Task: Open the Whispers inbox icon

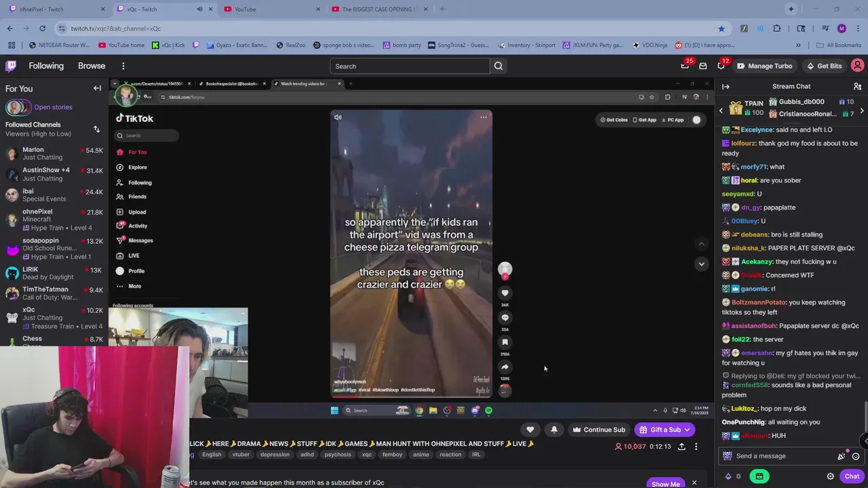Action: click(x=703, y=66)
